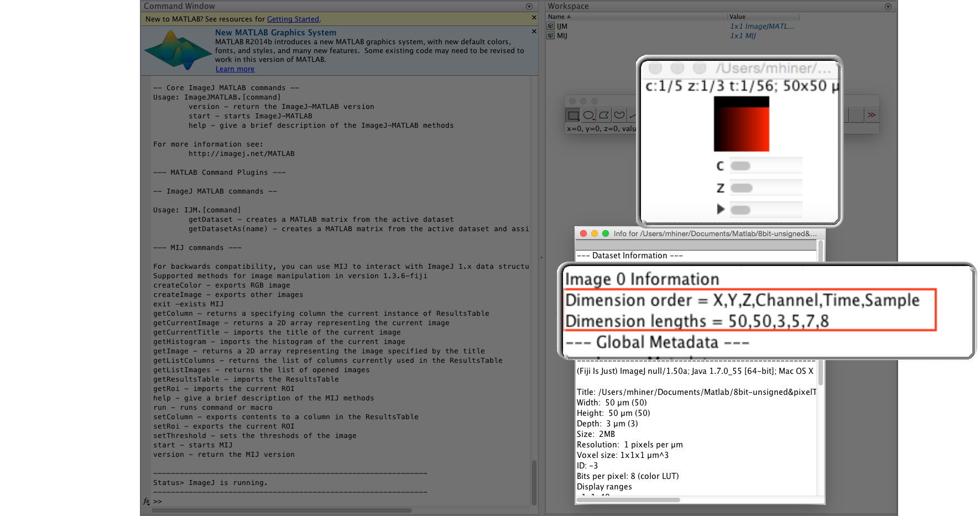Open the Workspace panel actions dropdown

[x=888, y=6]
